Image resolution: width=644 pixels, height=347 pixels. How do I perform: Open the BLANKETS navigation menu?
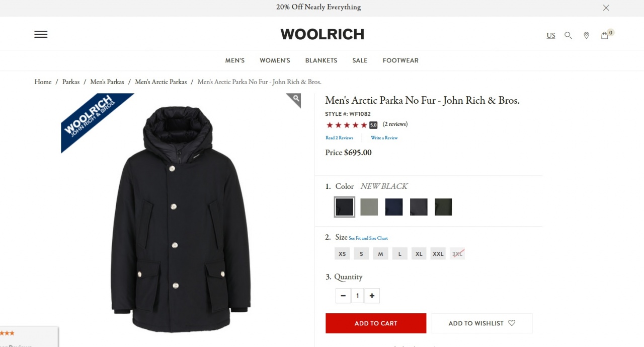pyautogui.click(x=321, y=60)
